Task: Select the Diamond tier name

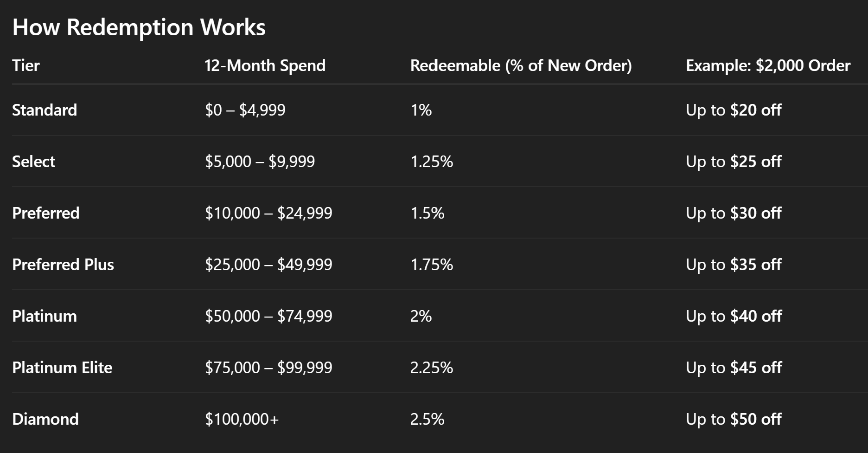Action: [x=45, y=419]
